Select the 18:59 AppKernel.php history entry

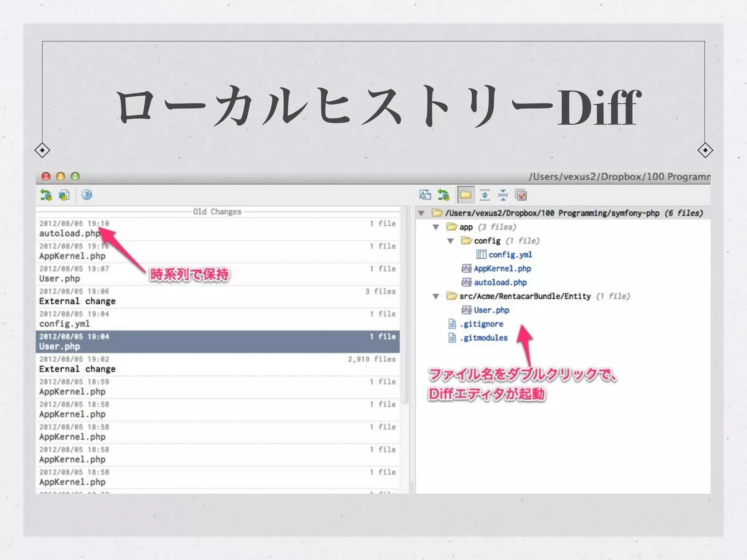point(218,387)
